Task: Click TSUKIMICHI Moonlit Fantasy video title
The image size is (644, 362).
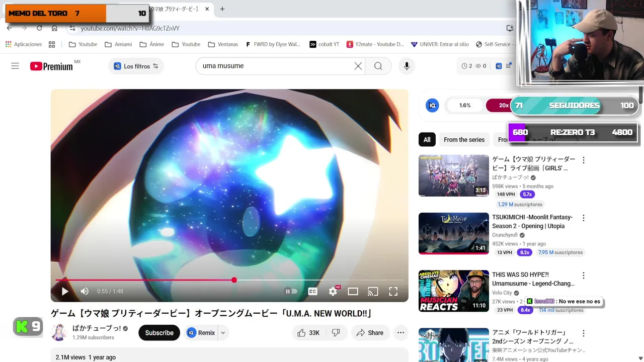Action: click(x=532, y=222)
